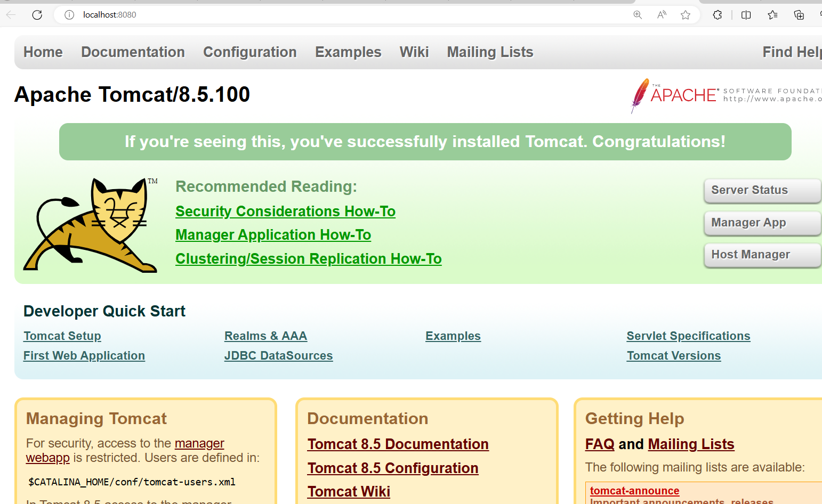Activate the Read aloud icon

(662, 15)
